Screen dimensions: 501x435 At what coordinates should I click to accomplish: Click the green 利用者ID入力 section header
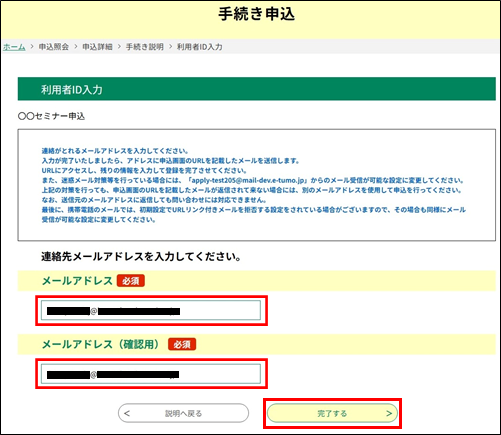click(x=257, y=89)
